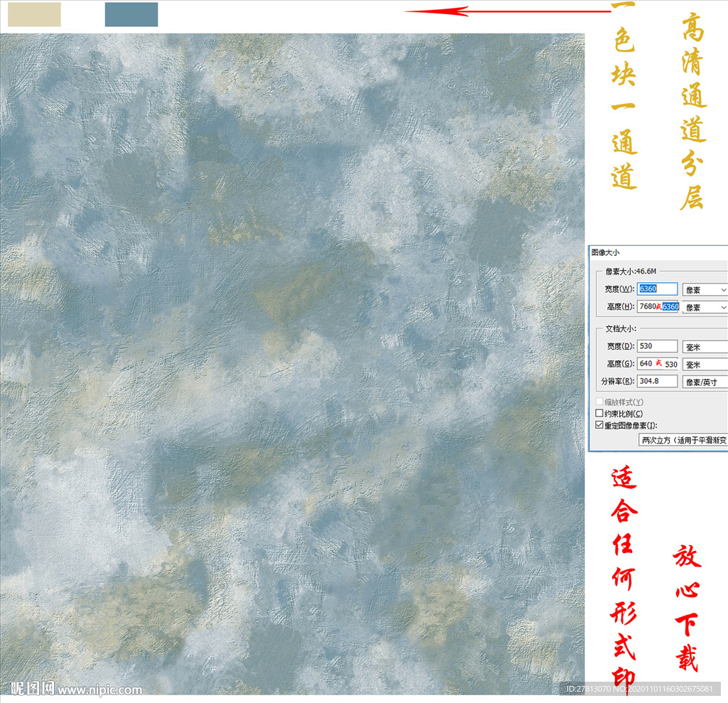
Task: Enable the 约束比例 checkbox
Action: [599, 413]
